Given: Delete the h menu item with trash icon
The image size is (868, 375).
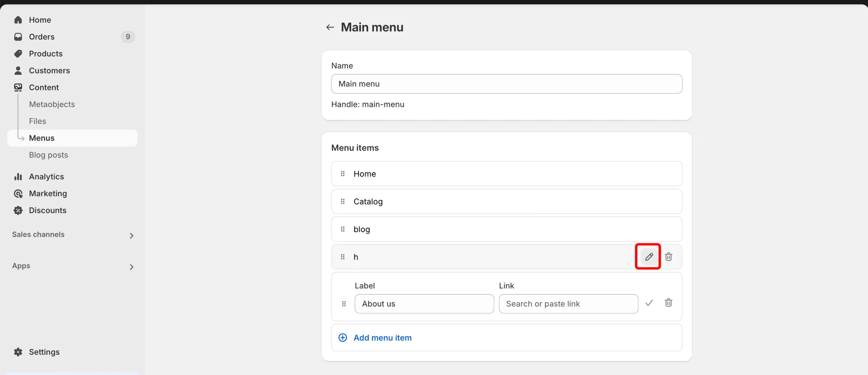Looking at the screenshot, I should click(x=668, y=257).
